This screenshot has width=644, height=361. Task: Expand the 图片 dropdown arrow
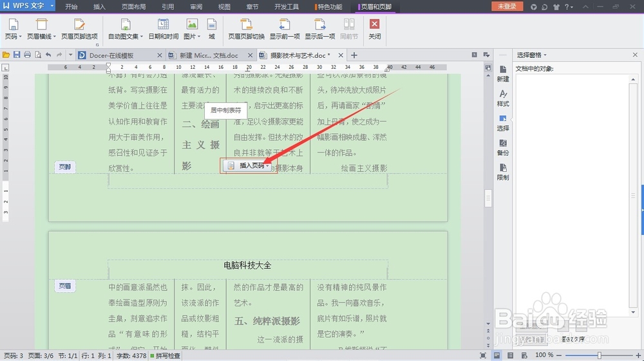coord(199,37)
